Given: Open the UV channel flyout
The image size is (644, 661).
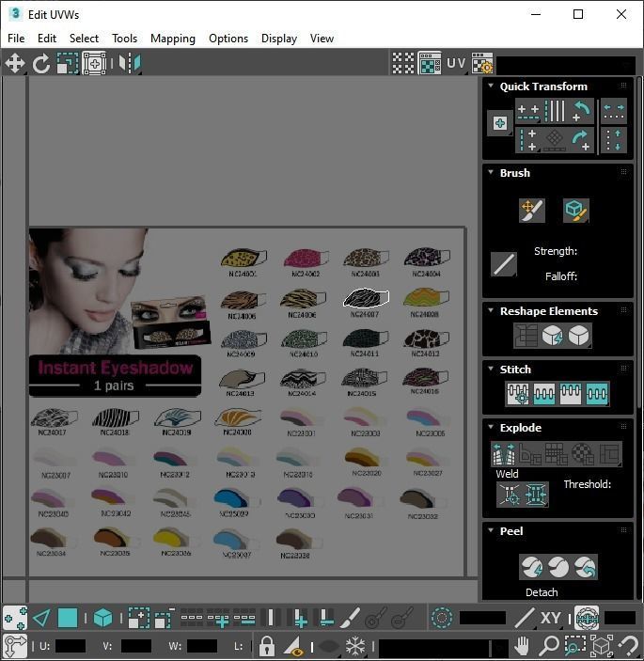Looking at the screenshot, I should click(456, 63).
